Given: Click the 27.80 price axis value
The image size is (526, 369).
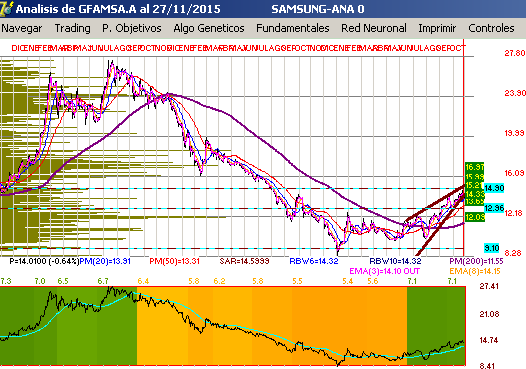Looking at the screenshot, I should point(515,53).
